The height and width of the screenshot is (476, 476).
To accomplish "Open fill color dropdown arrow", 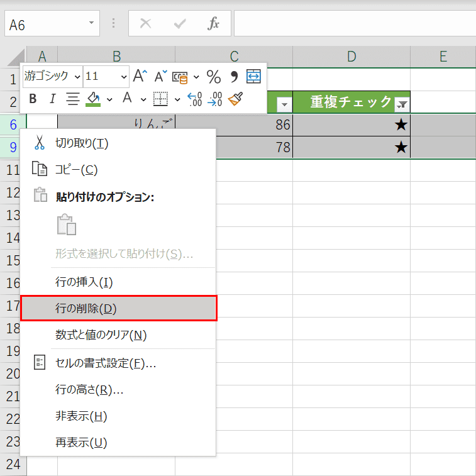I will point(109,99).
